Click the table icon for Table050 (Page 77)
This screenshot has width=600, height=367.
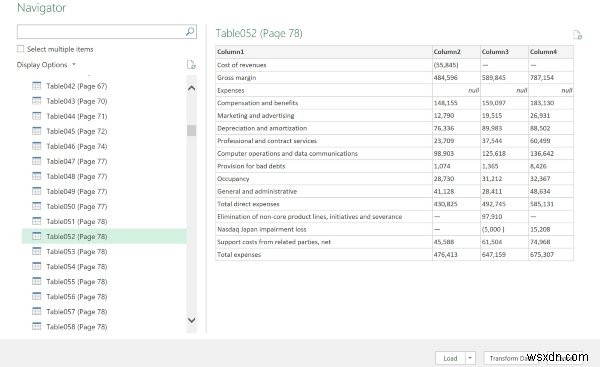tap(37, 206)
